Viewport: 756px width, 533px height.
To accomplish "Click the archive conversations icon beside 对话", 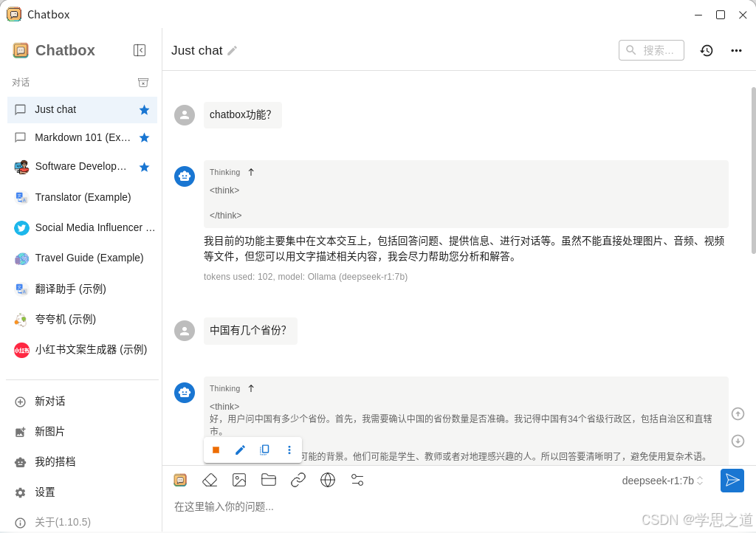I will click(x=143, y=83).
